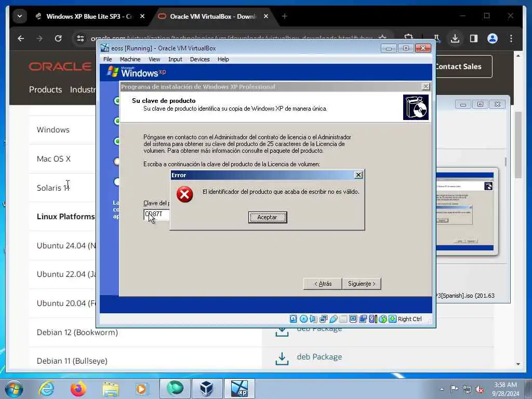Click the shared folders blank icon in VirtualBox status bar
532x399 pixels.
click(343, 319)
